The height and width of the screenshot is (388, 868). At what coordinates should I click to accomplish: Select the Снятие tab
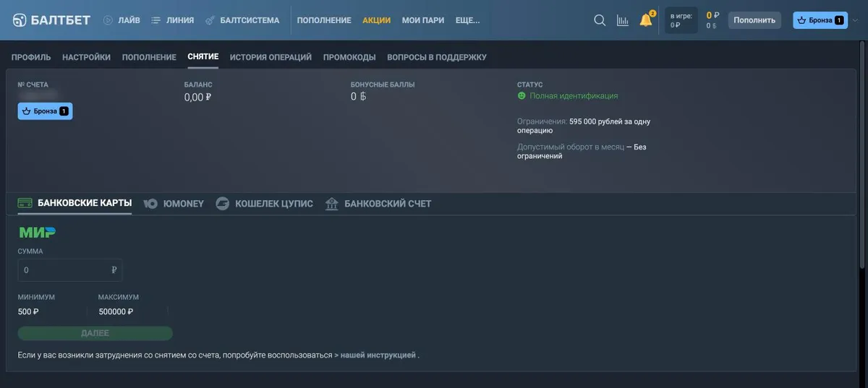point(203,57)
